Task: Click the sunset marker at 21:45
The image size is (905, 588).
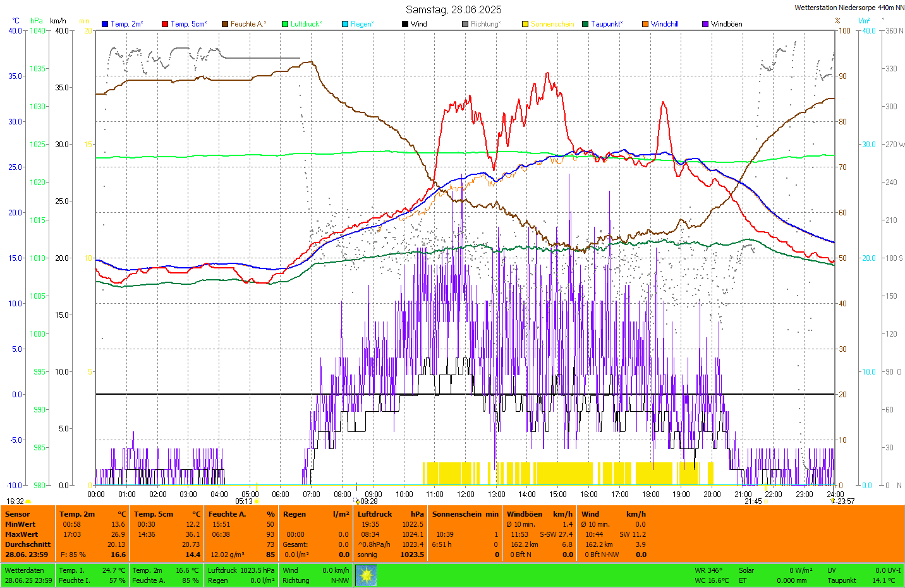Action: click(767, 501)
